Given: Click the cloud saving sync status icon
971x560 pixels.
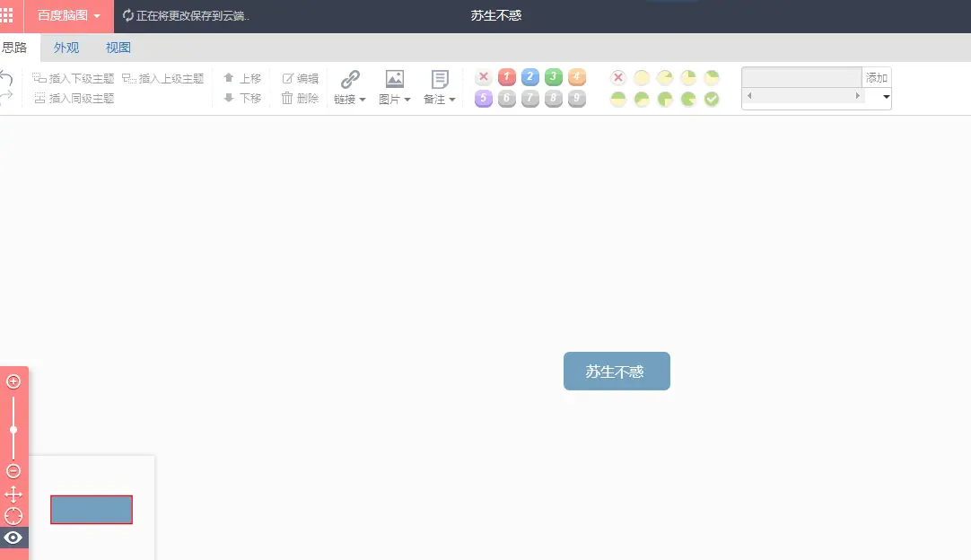Looking at the screenshot, I should point(127,15).
